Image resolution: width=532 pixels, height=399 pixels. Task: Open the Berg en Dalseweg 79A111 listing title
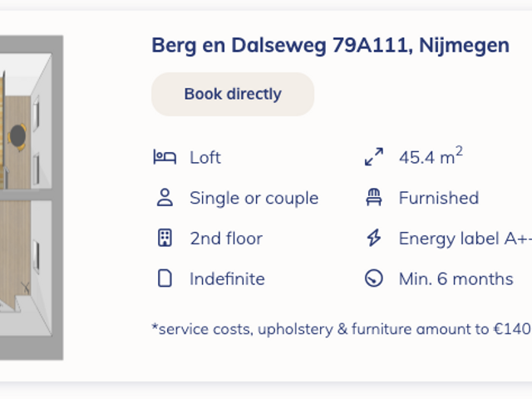[x=330, y=45]
